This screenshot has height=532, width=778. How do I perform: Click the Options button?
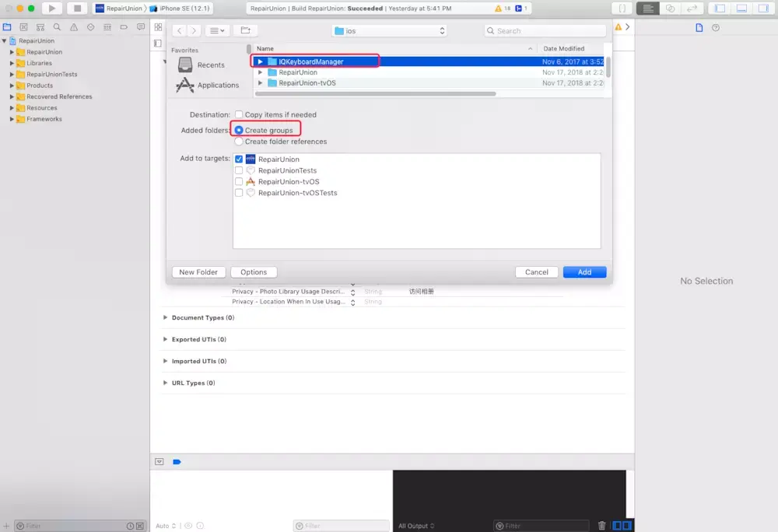click(x=254, y=272)
